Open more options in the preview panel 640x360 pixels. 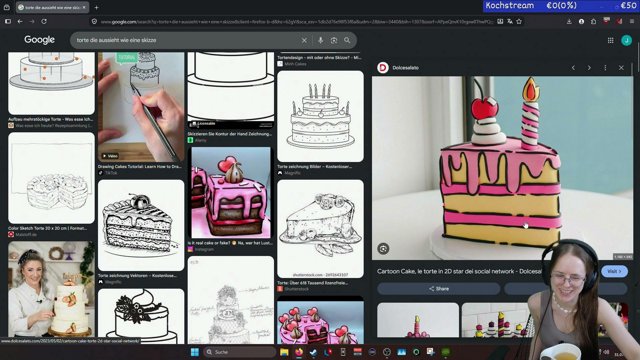(x=605, y=68)
